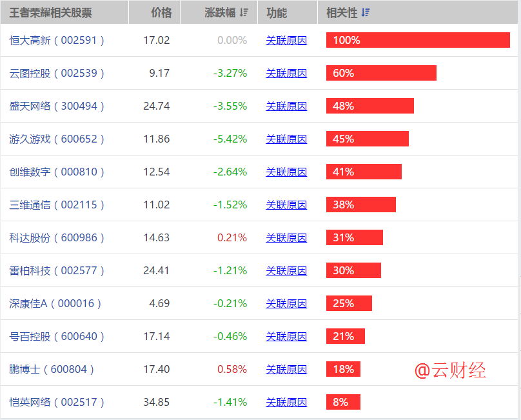
Task: Open the 游久游戏（600652）stock link
Action: coord(57,139)
